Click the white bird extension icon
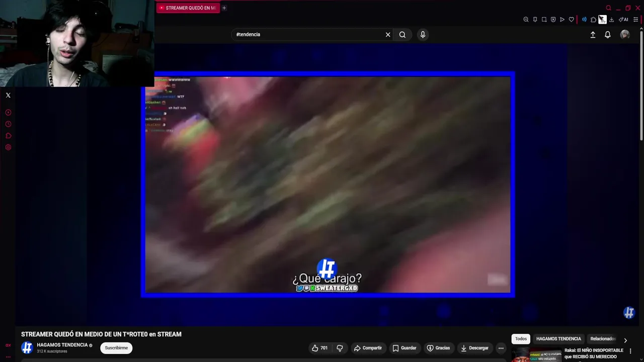Image resolution: width=644 pixels, height=362 pixels. point(602,20)
